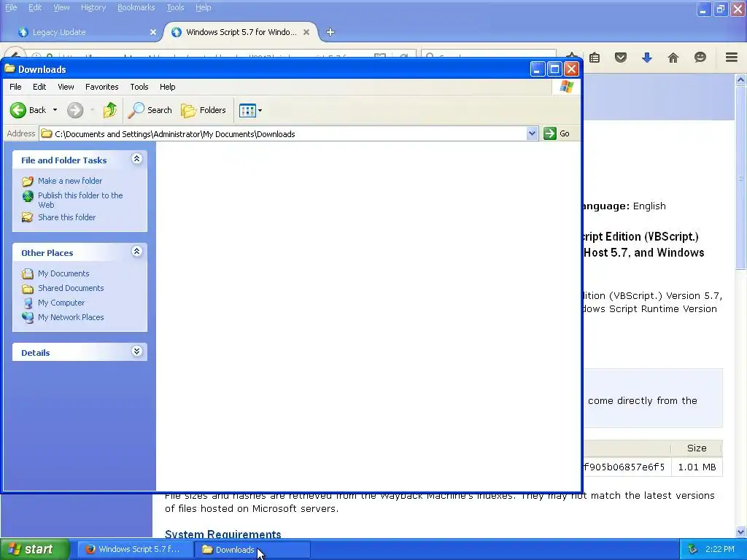This screenshot has height=560, width=747.
Task: Open Firefox downloads arrow
Action: click(647, 58)
